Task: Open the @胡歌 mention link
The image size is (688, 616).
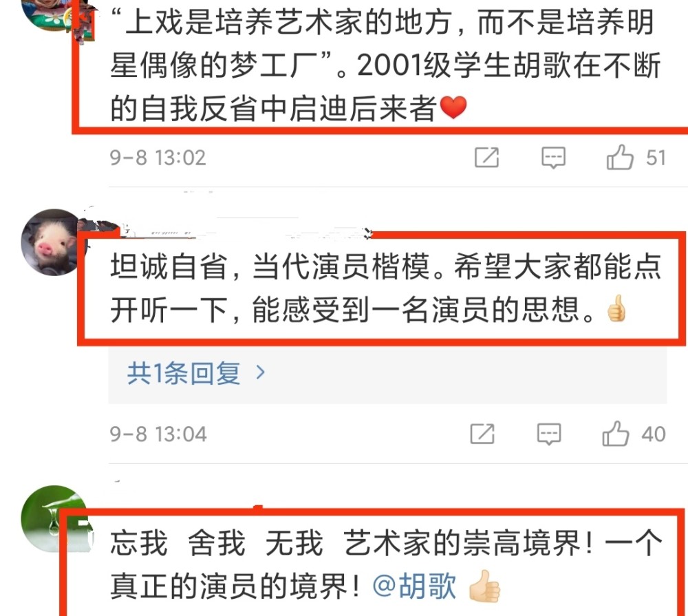Action: coord(414,586)
